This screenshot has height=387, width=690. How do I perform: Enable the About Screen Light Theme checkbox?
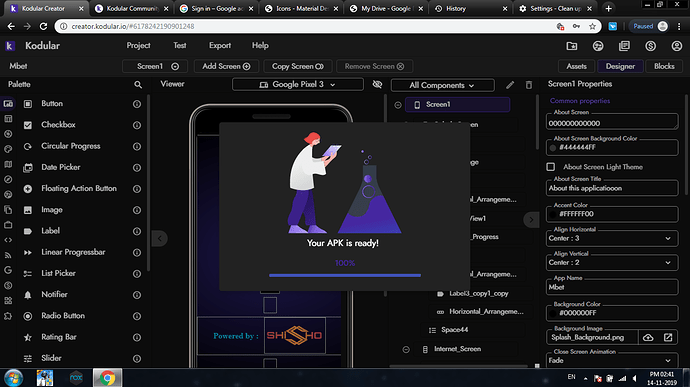(x=551, y=167)
